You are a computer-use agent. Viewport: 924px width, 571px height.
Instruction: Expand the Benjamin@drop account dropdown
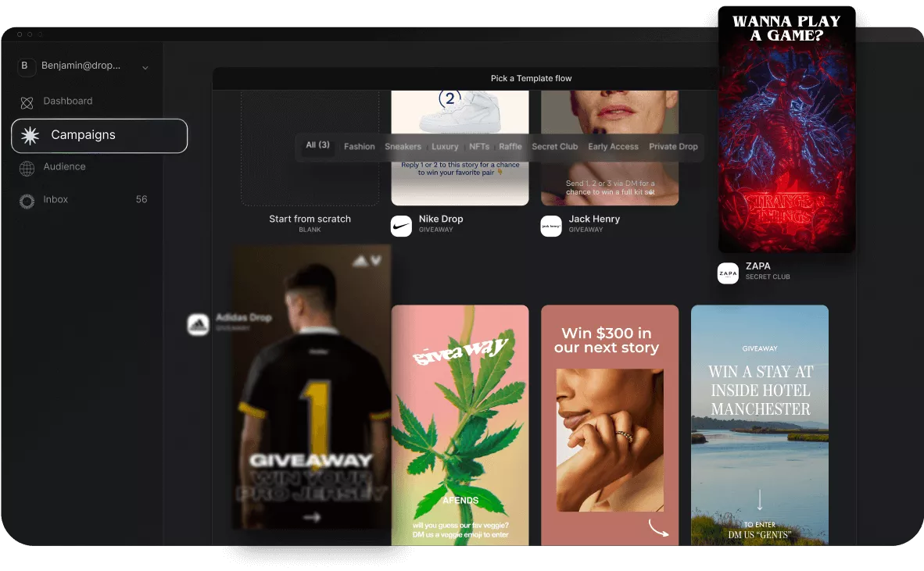[x=145, y=68]
